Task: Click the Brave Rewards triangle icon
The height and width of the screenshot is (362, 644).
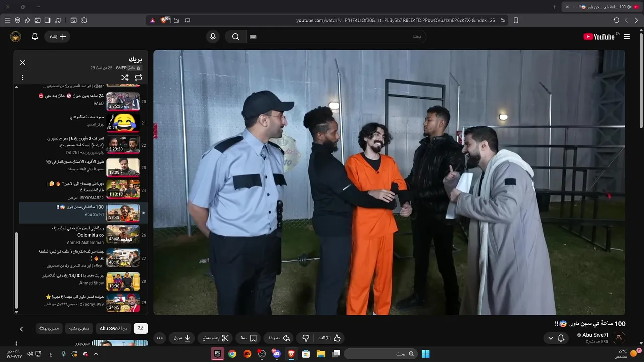Action: [152, 20]
